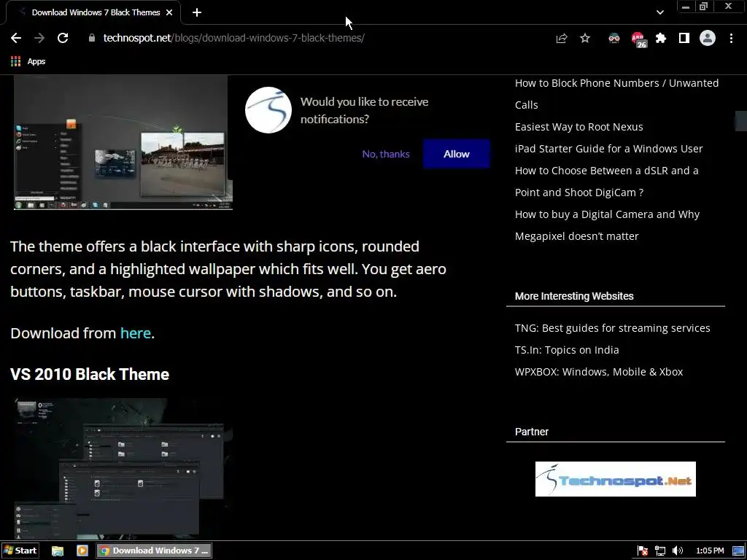
Task: View site security lock info
Action: tap(92, 38)
